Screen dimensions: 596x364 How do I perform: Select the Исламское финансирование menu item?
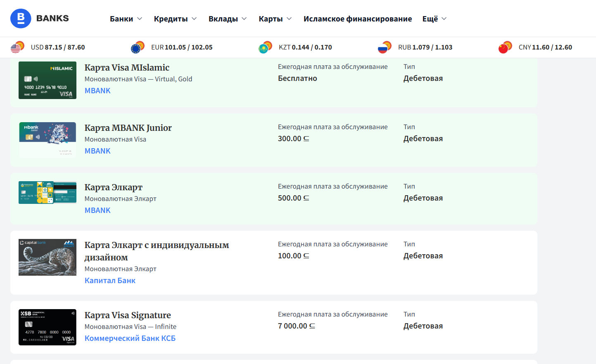358,19
